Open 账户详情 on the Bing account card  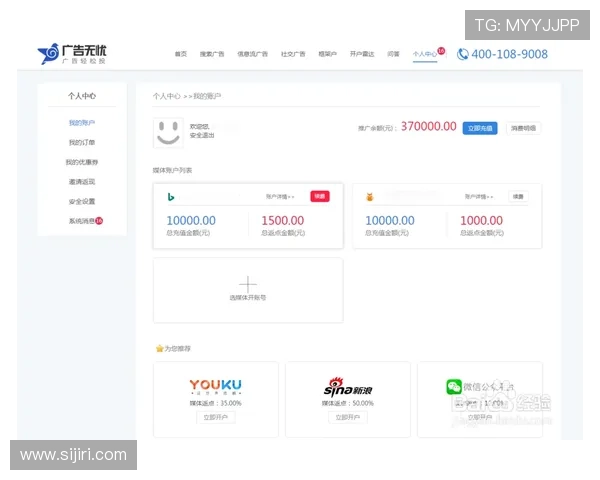(280, 197)
